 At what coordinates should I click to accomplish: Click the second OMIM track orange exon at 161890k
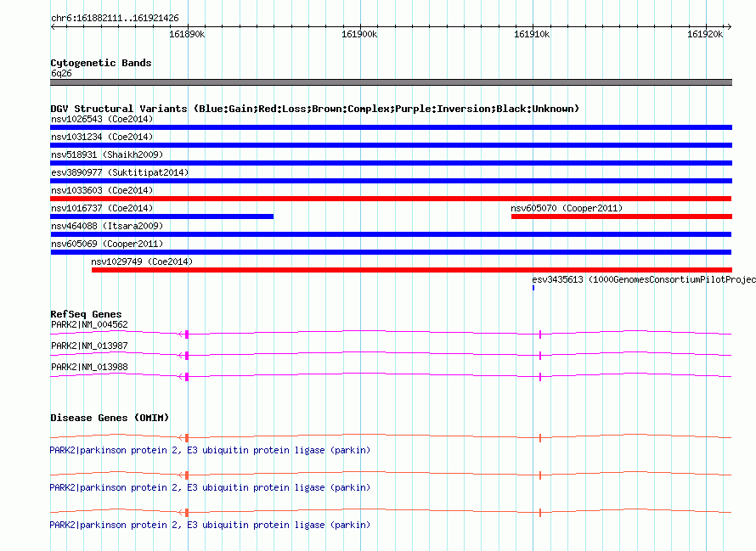pyautogui.click(x=187, y=475)
